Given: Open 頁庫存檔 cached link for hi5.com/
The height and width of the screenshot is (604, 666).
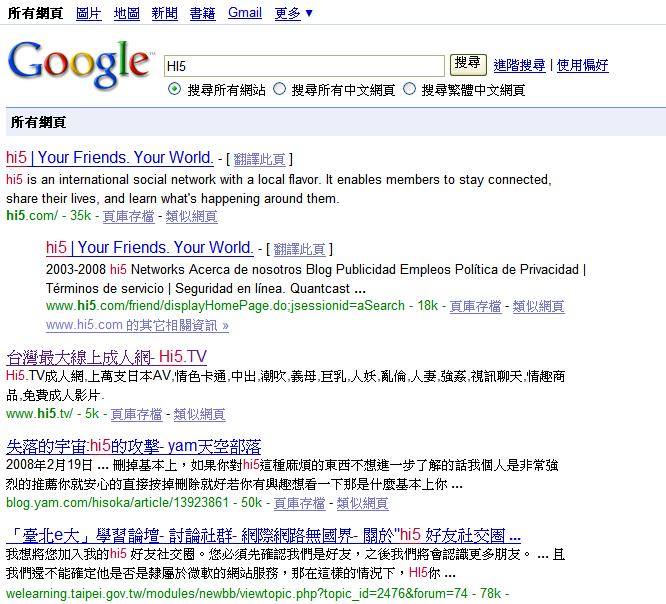Looking at the screenshot, I should (128, 216).
